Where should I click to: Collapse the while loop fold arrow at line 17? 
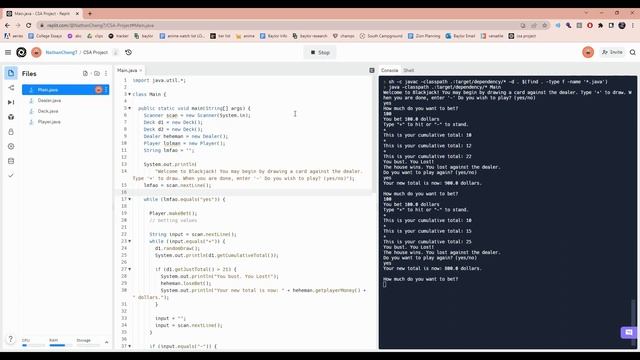[x=129, y=199]
